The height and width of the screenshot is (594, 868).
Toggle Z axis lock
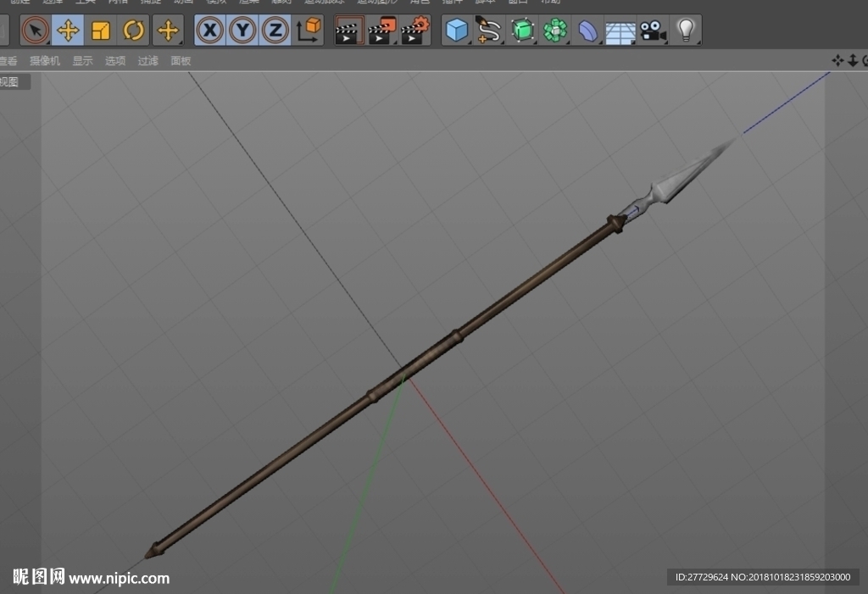(x=275, y=30)
